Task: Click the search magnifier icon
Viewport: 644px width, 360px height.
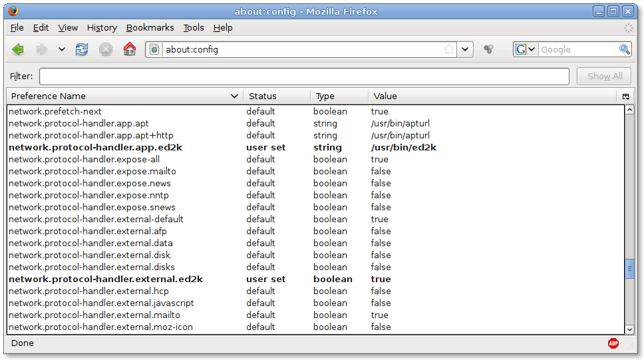Action: pos(624,49)
